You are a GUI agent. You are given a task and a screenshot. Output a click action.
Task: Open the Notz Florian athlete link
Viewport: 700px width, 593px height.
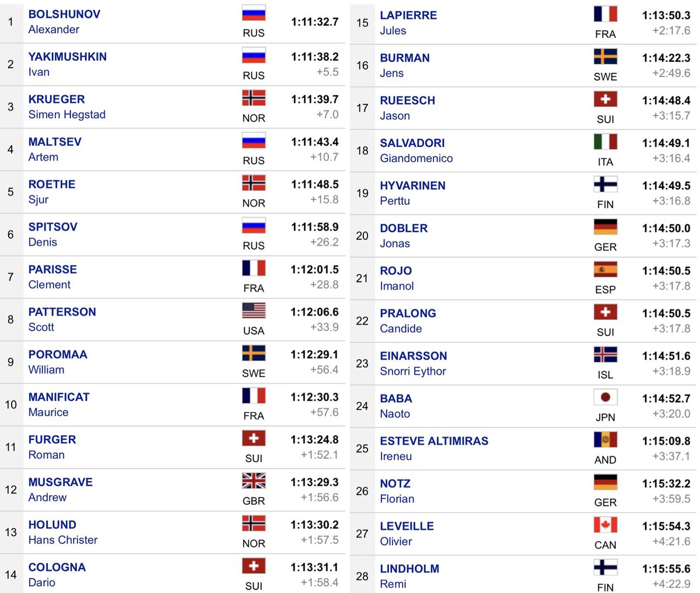(x=397, y=491)
